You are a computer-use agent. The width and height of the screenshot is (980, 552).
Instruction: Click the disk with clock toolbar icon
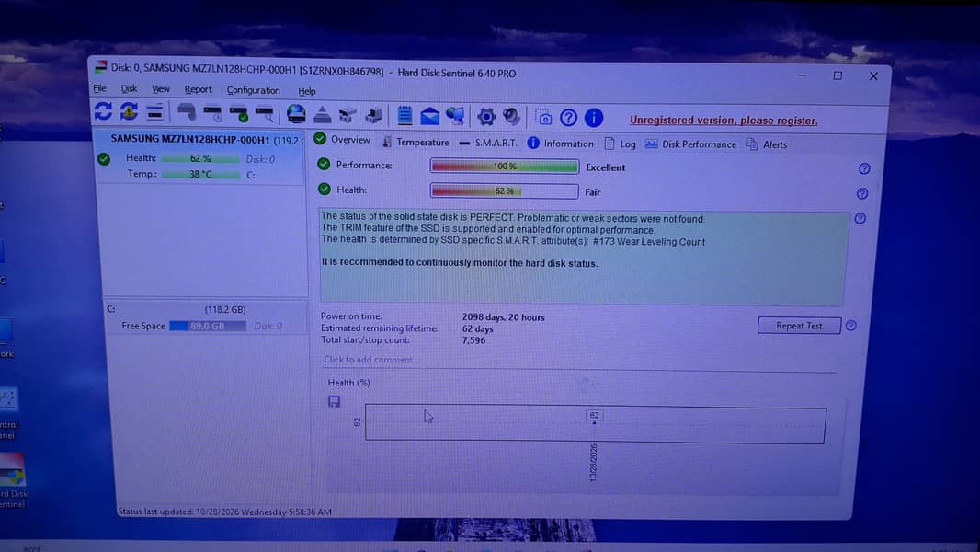click(x=212, y=113)
